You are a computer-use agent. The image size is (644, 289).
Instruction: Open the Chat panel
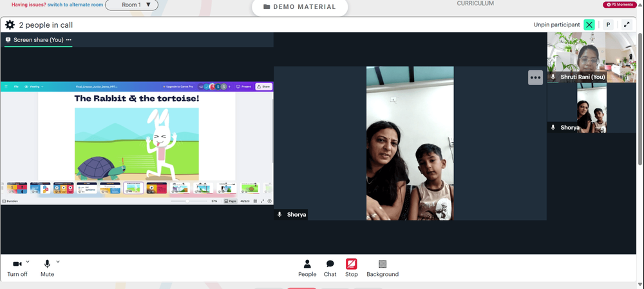click(330, 268)
